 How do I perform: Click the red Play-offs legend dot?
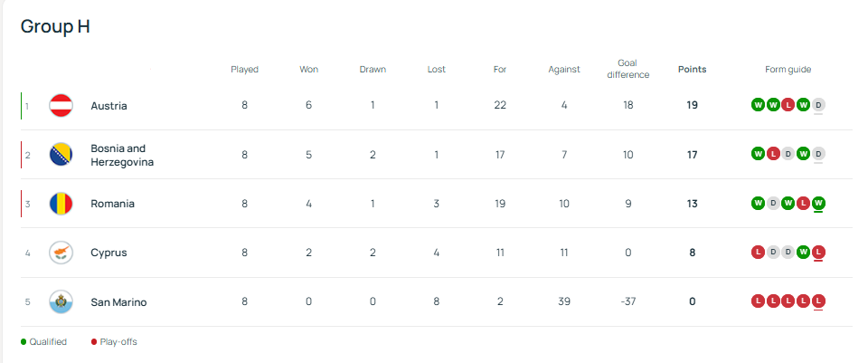click(93, 342)
